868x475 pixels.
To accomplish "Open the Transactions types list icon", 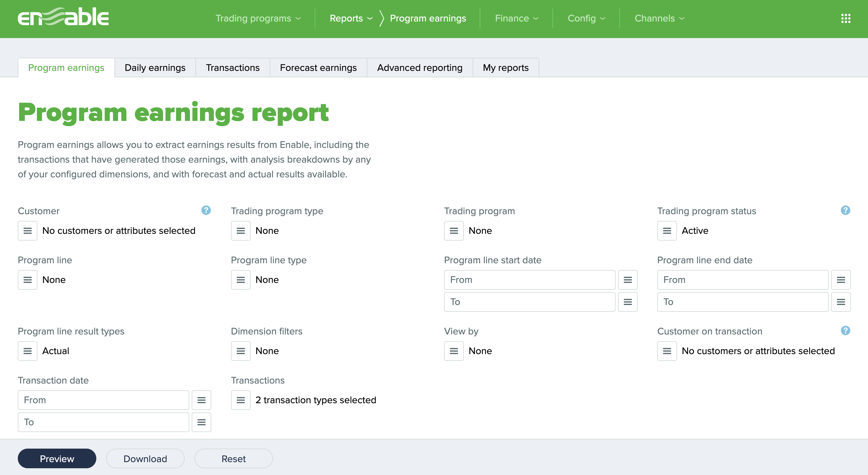I will (x=240, y=400).
